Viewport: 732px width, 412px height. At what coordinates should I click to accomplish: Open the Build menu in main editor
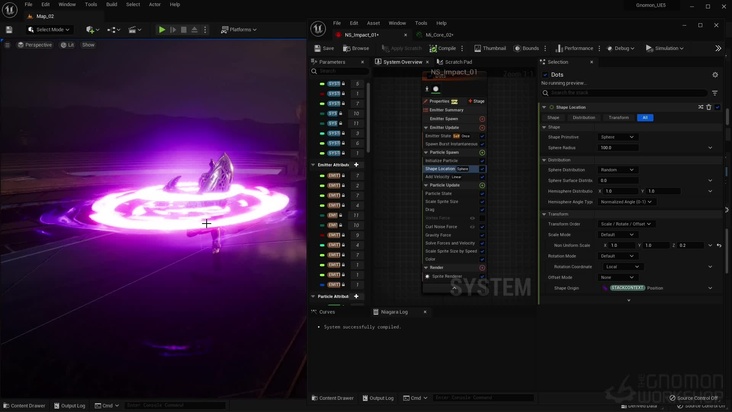(x=112, y=4)
